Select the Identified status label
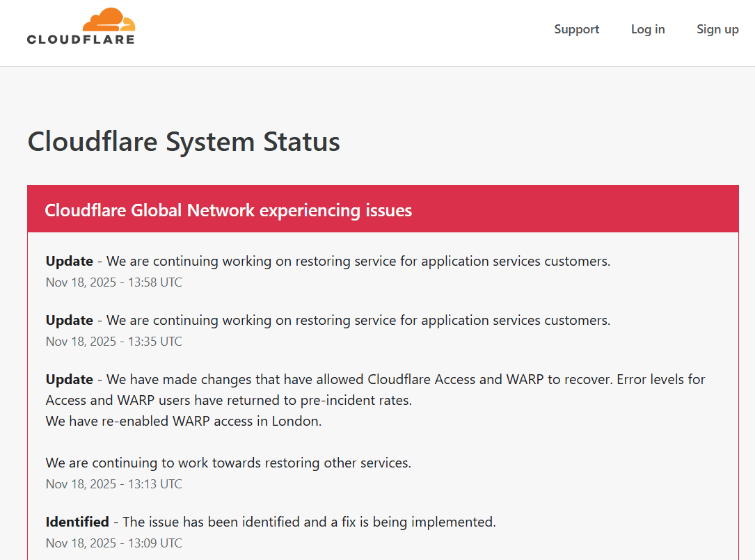755x560 pixels. coord(77,521)
